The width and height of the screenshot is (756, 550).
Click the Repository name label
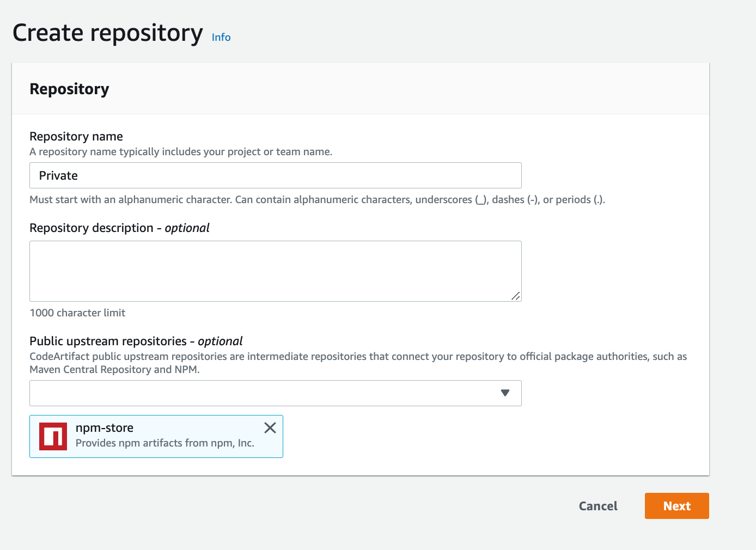[x=76, y=136]
